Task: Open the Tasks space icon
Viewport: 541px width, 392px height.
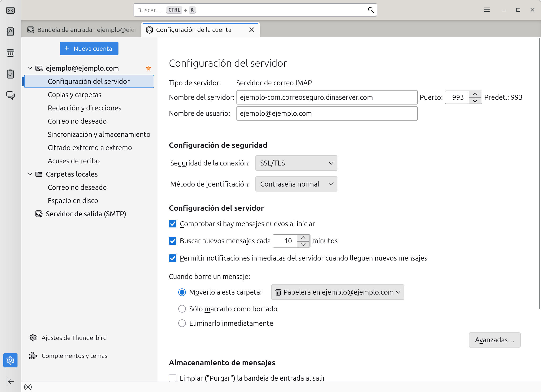Action: (10, 74)
